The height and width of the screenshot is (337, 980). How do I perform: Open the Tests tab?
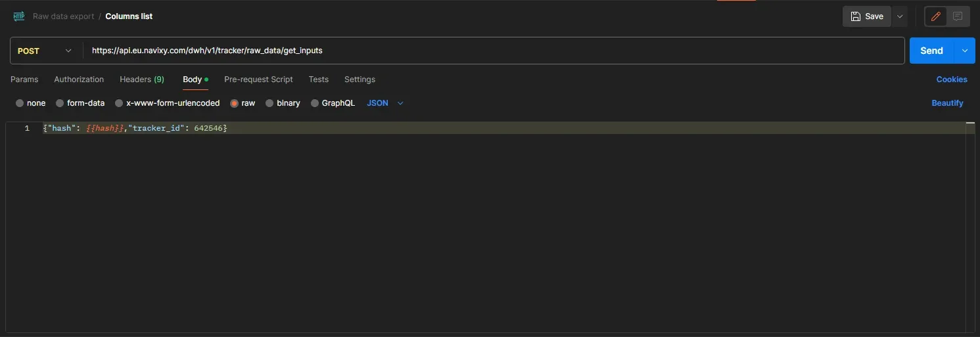pos(319,79)
